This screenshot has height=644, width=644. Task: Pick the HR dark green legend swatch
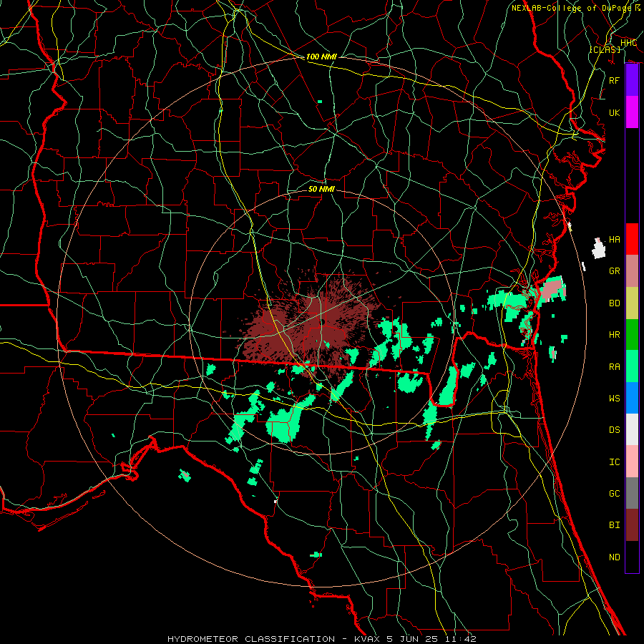pos(632,334)
